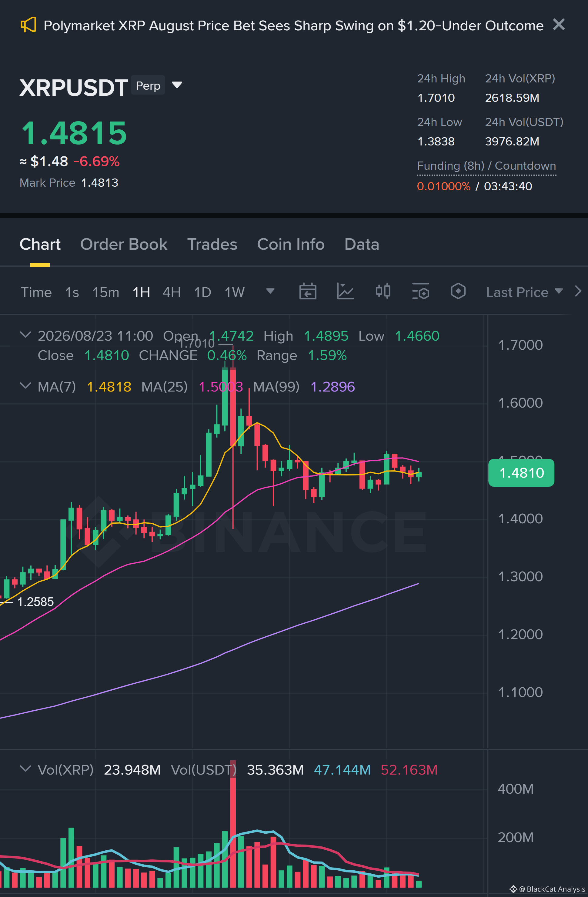Tap the 400M volume axis label
Image resolution: width=588 pixels, height=897 pixels.
coord(516,789)
